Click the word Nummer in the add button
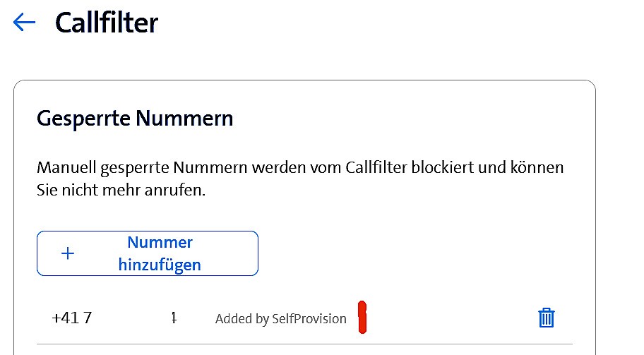 (160, 242)
